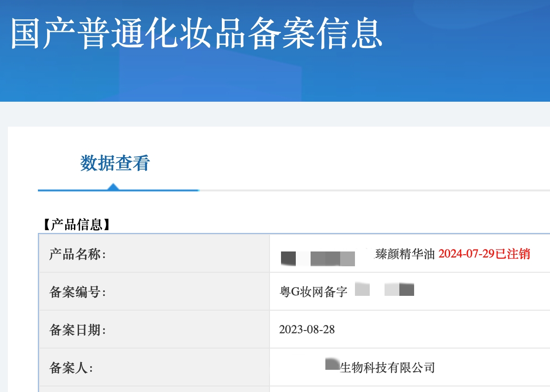Click the 粤G妆网备字 filing number text
The image size is (550, 392).
click(313, 292)
